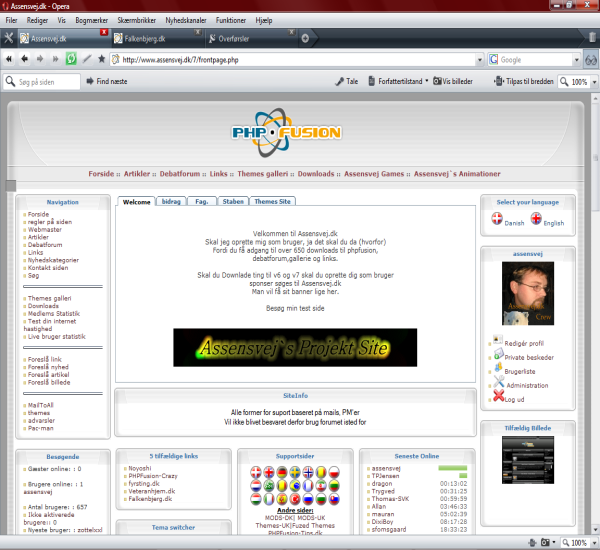Select the Fag. tab
The height and width of the screenshot is (550, 600).
[202, 201]
